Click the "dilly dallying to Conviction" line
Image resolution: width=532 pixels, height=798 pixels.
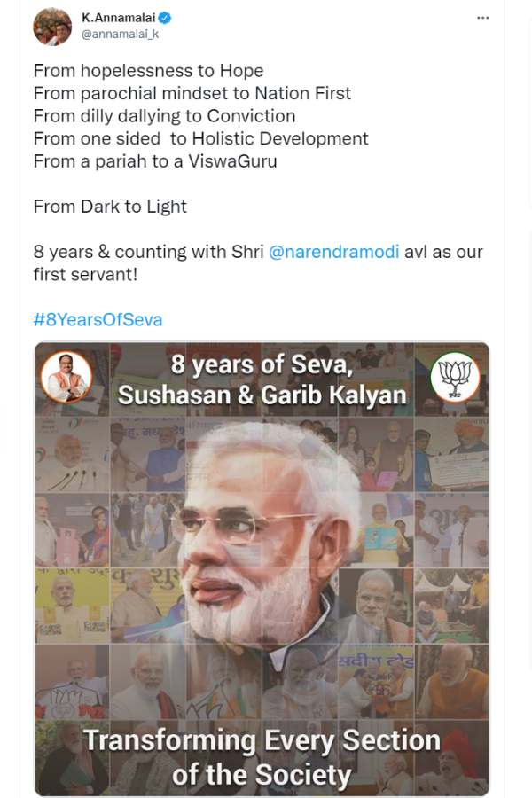(x=164, y=115)
